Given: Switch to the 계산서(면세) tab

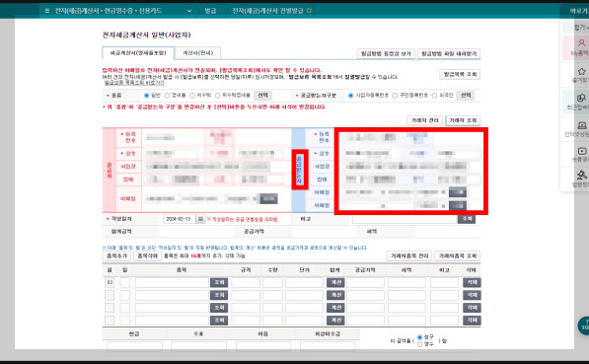Looking at the screenshot, I should (197, 53).
